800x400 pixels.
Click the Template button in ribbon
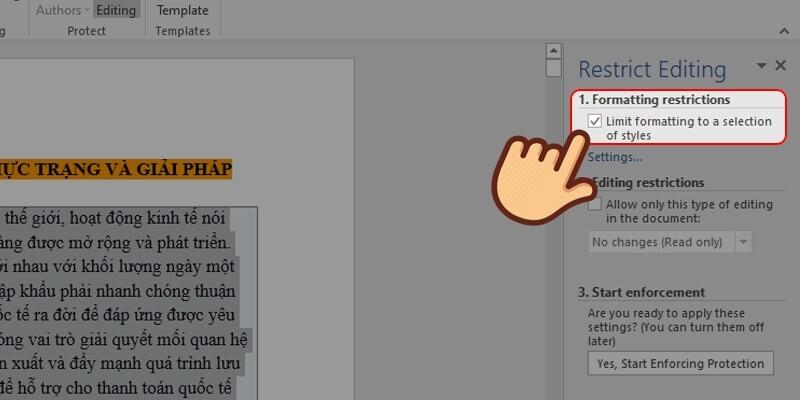(x=181, y=11)
